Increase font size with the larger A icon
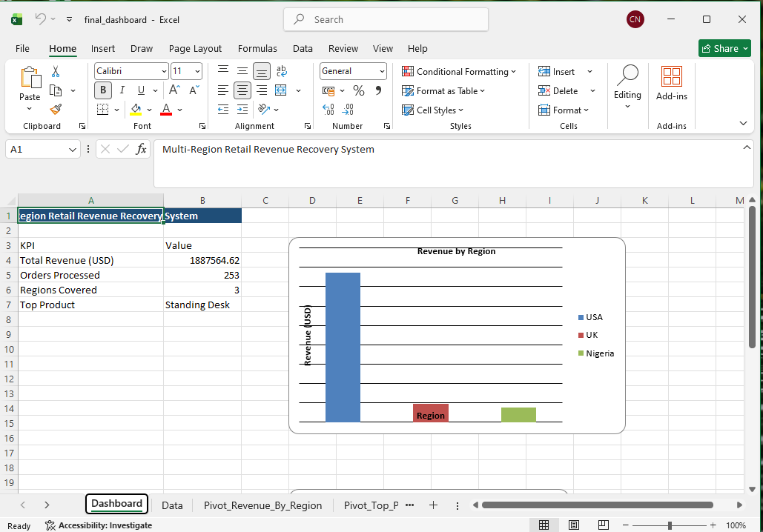Screen dimensions: 763x532 [175, 90]
